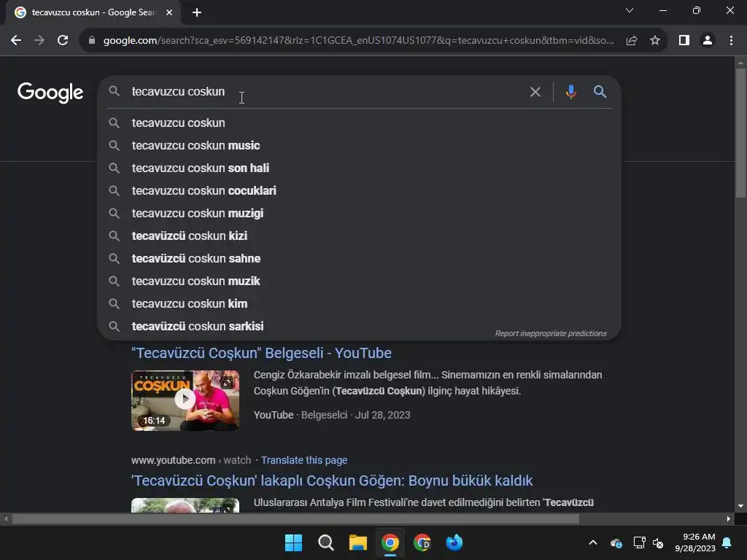Bookmark this page with the star icon
This screenshot has height=560, width=747.
(x=655, y=41)
